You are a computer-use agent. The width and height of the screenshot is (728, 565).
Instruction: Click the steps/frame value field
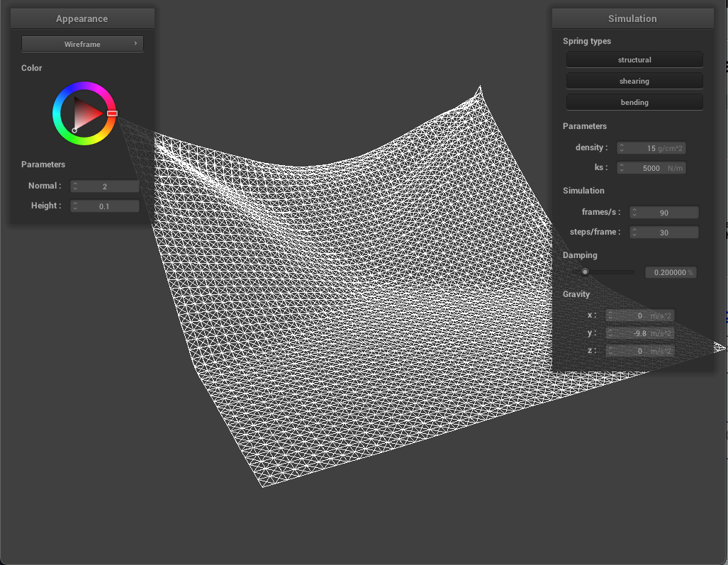pyautogui.click(x=664, y=233)
